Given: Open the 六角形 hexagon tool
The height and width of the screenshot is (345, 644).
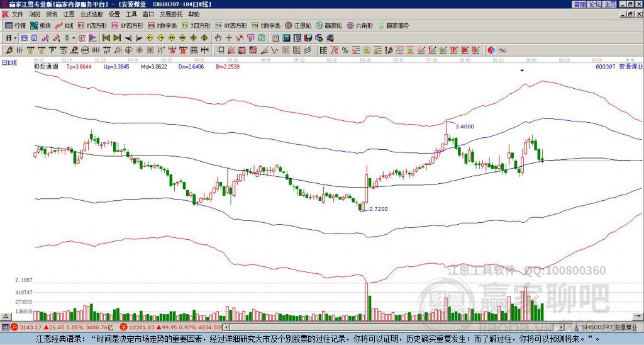Looking at the screenshot, I should (x=360, y=25).
